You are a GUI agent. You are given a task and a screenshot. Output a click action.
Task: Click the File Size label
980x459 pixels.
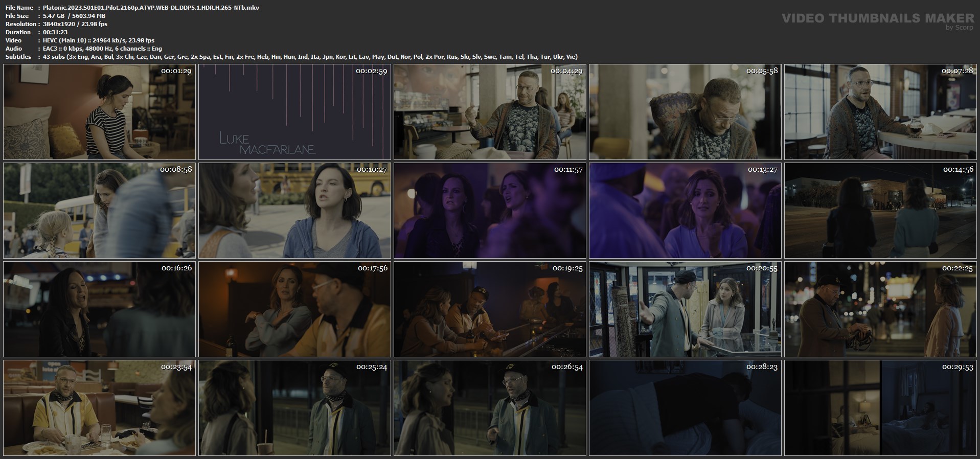coord(17,16)
